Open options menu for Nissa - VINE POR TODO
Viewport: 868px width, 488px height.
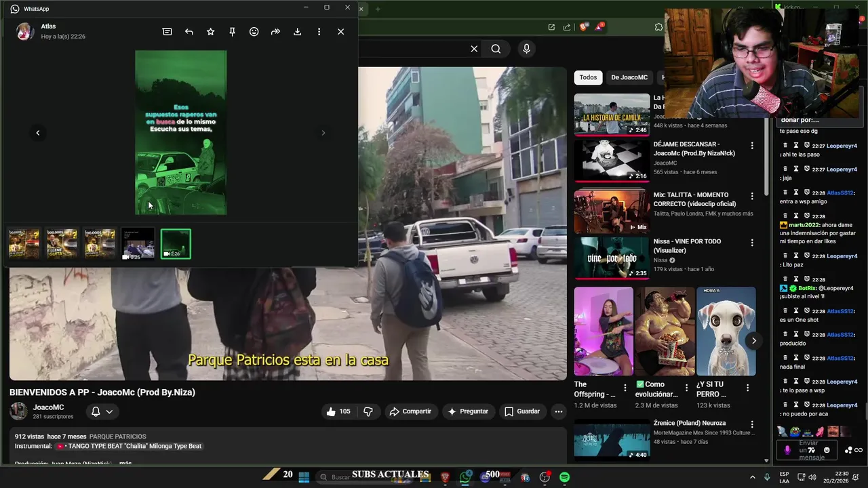[751, 243]
